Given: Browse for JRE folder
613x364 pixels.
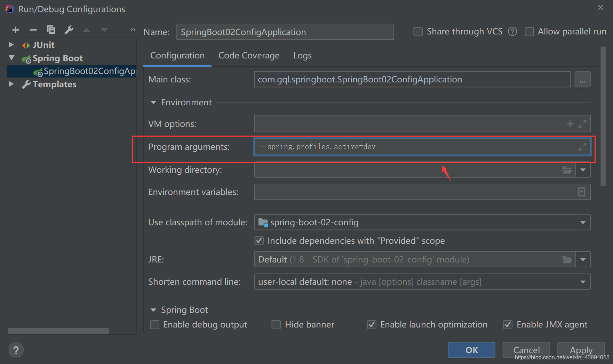Looking at the screenshot, I should pyautogui.click(x=567, y=259).
